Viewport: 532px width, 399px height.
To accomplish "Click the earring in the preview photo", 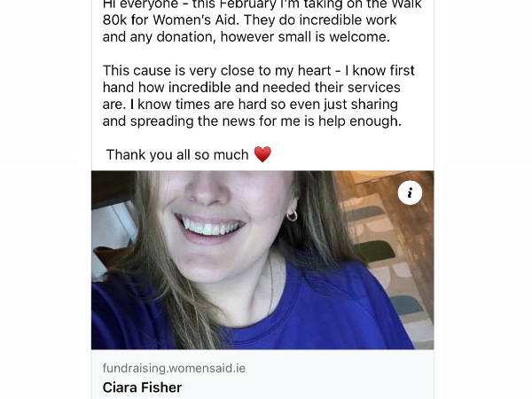I will coord(292,215).
